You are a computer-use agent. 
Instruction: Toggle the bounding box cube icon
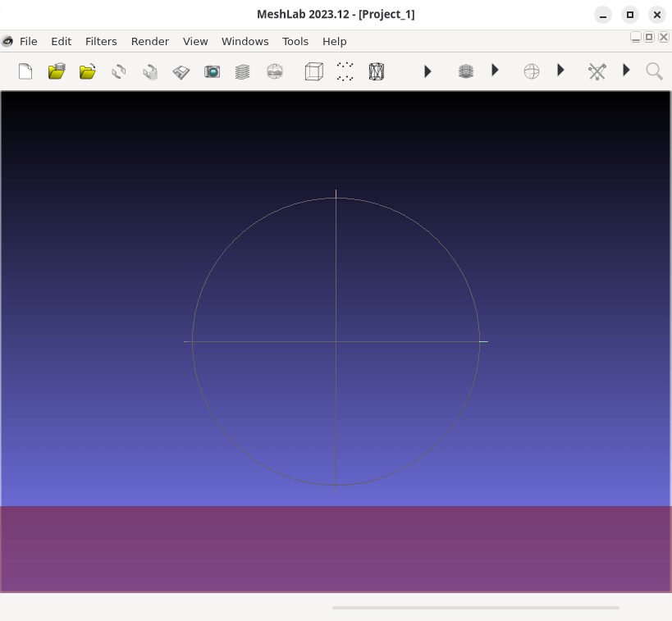(314, 71)
